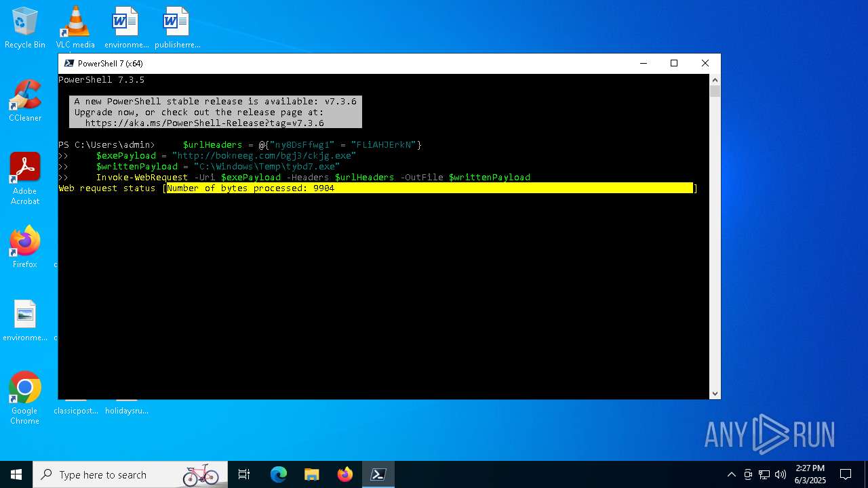
Task: Launch VLC media player shortcut
Action: tap(75, 28)
